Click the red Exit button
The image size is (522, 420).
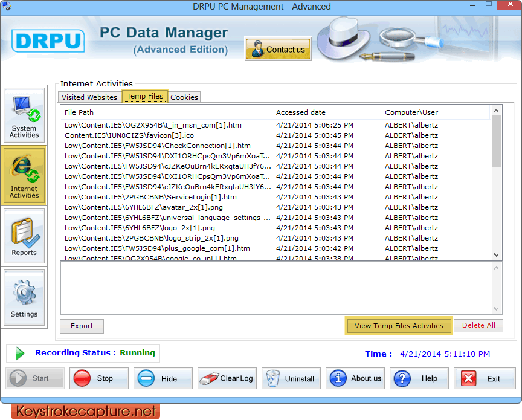(485, 378)
